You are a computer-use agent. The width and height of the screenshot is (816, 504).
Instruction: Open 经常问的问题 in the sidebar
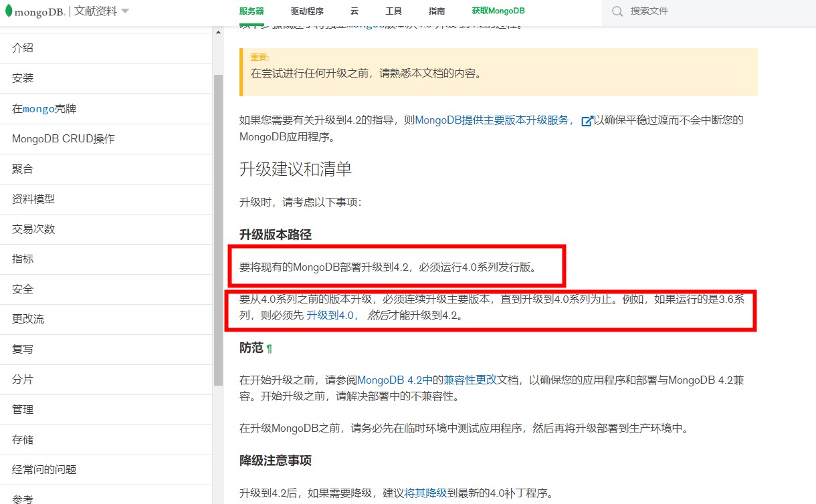[106, 469]
